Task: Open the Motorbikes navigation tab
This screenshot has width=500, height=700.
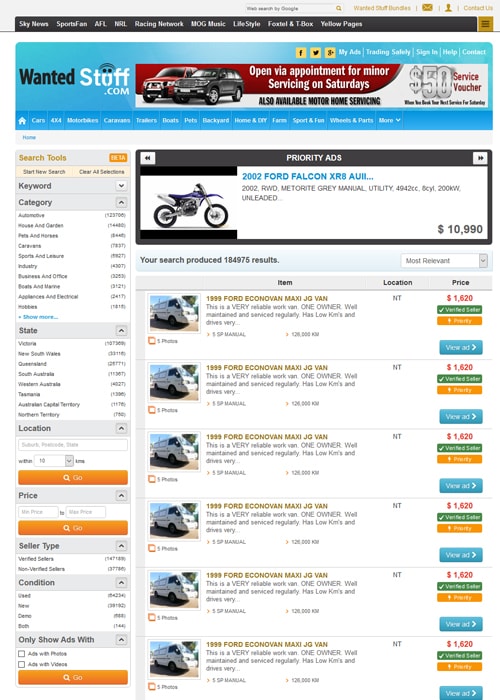Action: click(83, 120)
